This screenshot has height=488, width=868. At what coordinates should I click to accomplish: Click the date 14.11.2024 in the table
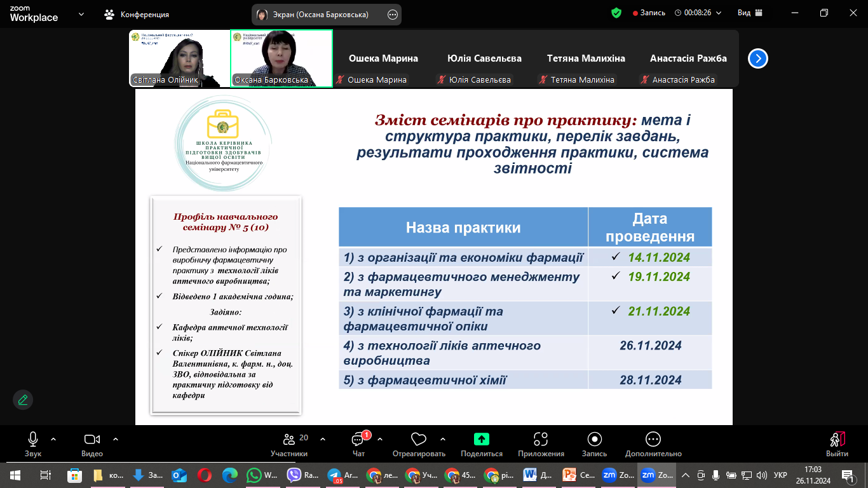659,257
